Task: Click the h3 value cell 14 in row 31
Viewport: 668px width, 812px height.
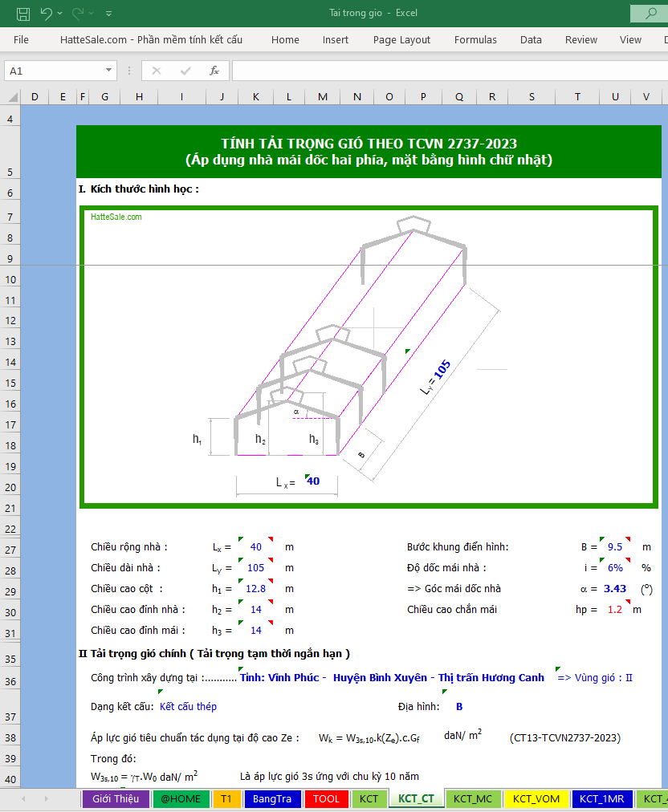Action: 256,630
